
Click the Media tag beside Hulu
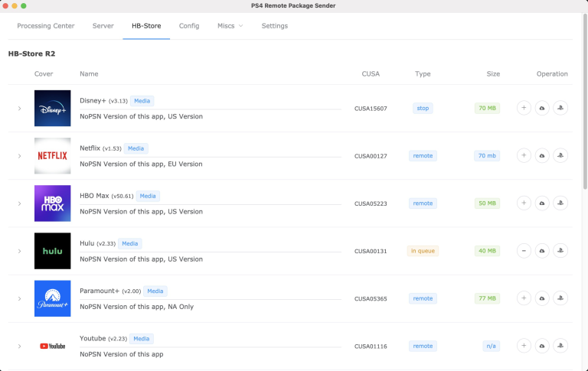(x=129, y=243)
